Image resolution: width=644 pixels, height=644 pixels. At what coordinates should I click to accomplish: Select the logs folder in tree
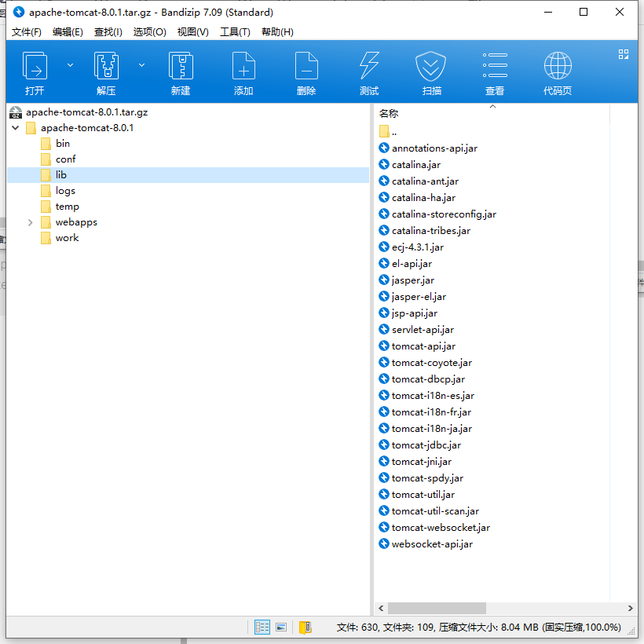click(x=65, y=191)
